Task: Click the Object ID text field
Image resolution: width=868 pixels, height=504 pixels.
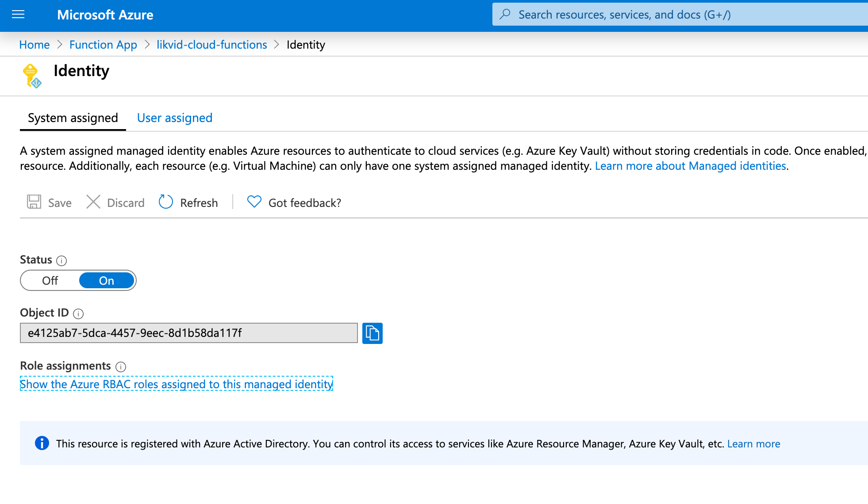Action: coord(189,333)
